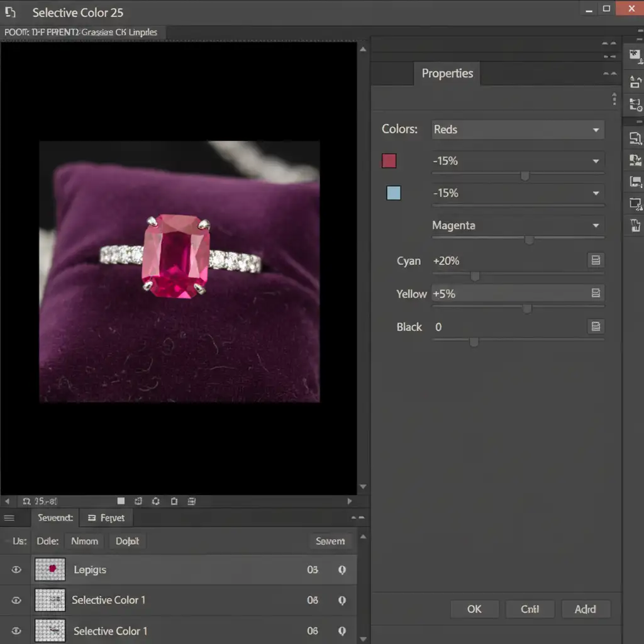Toggle visibility of the bottom Selective Color 1 layer
This screenshot has width=644, height=644.
pos(16,631)
